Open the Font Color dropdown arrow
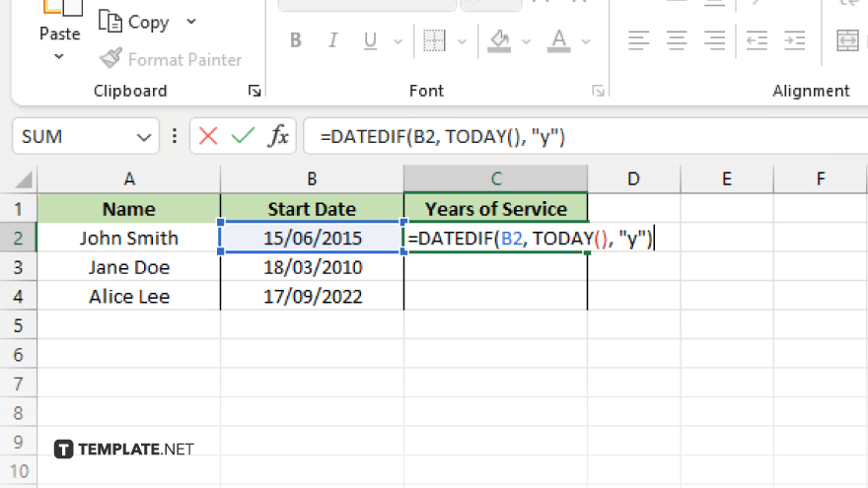The width and height of the screenshot is (868, 488). [585, 41]
